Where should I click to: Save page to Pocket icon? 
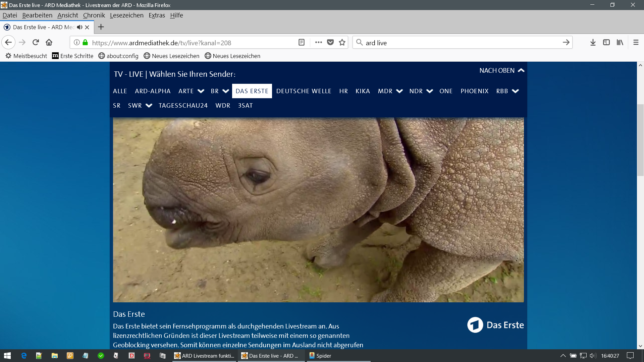330,42
